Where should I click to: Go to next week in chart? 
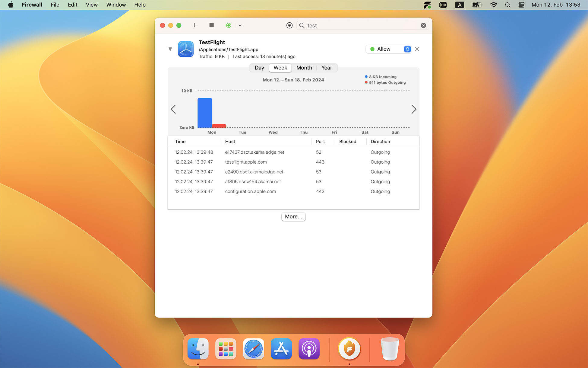[x=414, y=109]
